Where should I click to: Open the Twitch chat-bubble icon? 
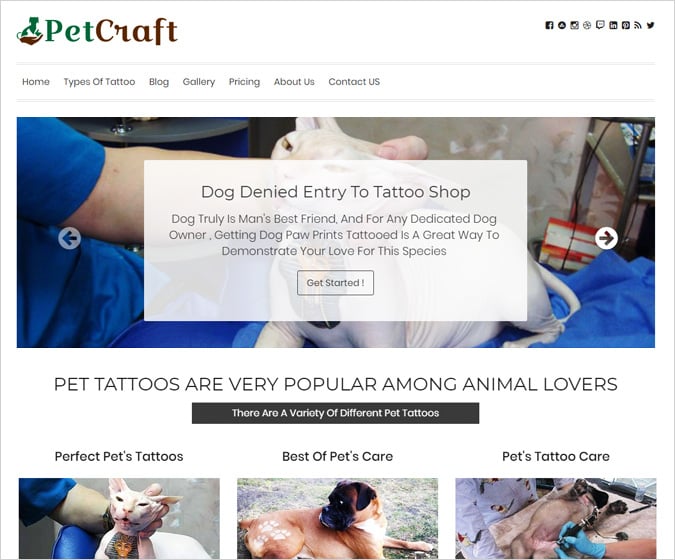point(600,25)
